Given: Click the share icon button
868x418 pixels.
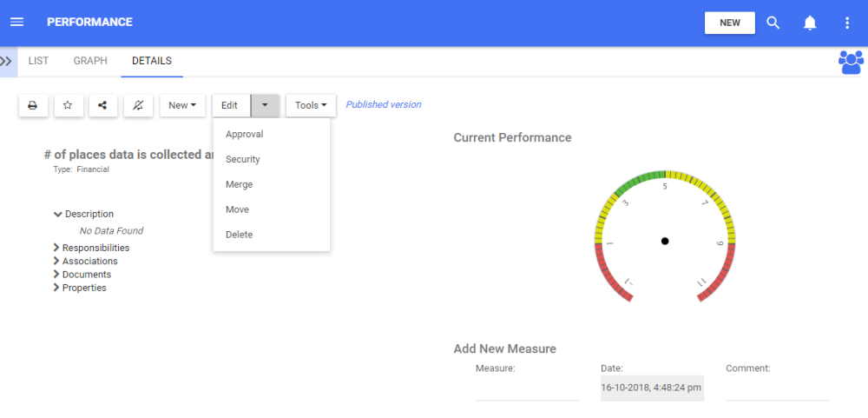Looking at the screenshot, I should [x=102, y=105].
